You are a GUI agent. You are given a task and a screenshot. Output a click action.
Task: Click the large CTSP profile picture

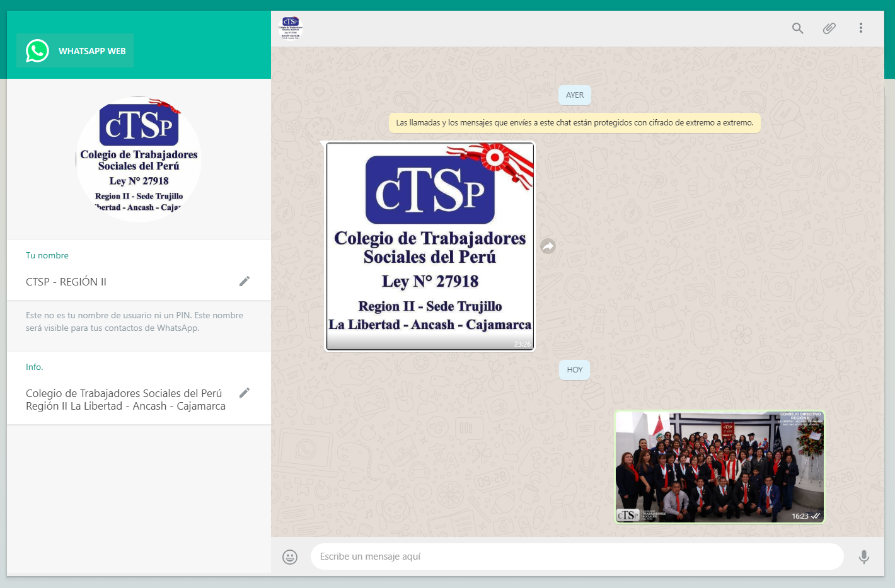click(139, 159)
